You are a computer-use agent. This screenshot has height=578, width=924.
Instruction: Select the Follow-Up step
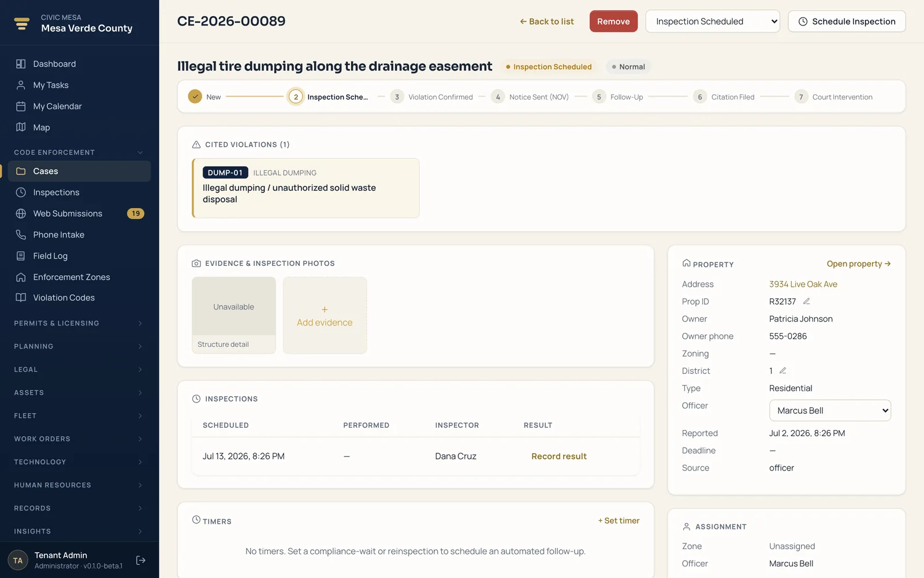617,97
